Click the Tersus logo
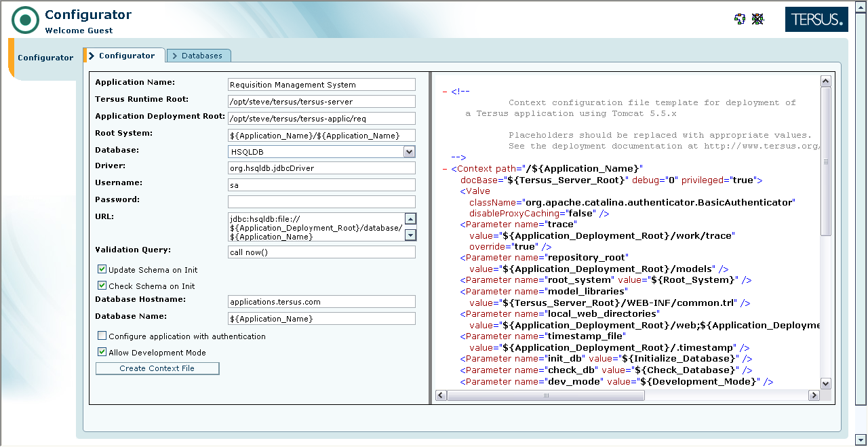This screenshot has height=447, width=868. click(816, 20)
